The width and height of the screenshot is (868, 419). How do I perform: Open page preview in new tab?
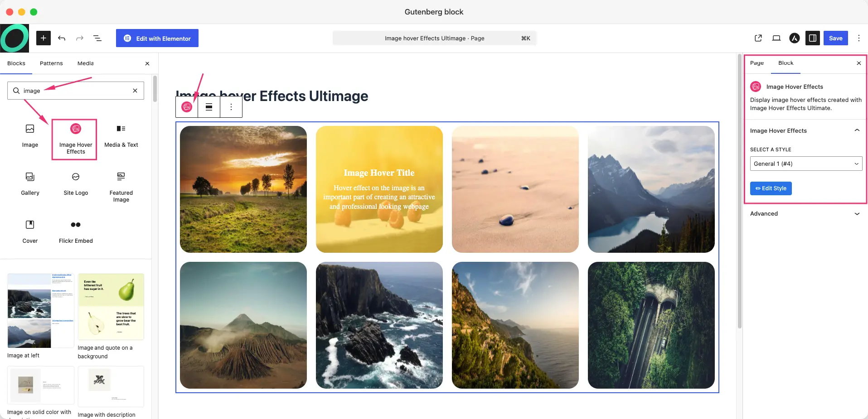point(758,38)
